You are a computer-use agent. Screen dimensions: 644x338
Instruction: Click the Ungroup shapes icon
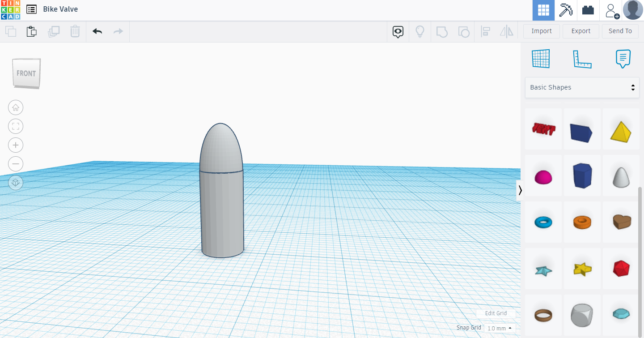click(x=464, y=31)
